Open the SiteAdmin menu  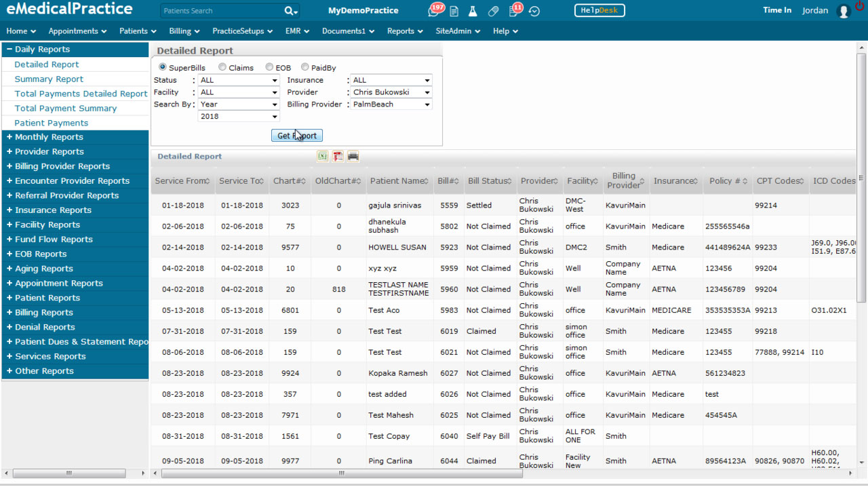click(x=458, y=31)
